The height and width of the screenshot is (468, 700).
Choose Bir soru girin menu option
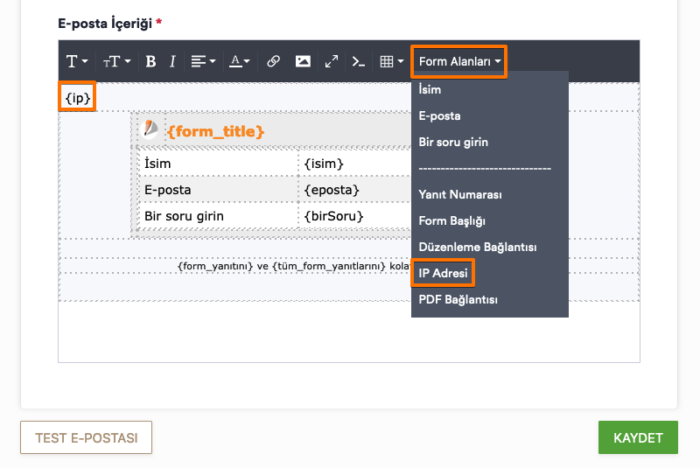click(x=490, y=142)
